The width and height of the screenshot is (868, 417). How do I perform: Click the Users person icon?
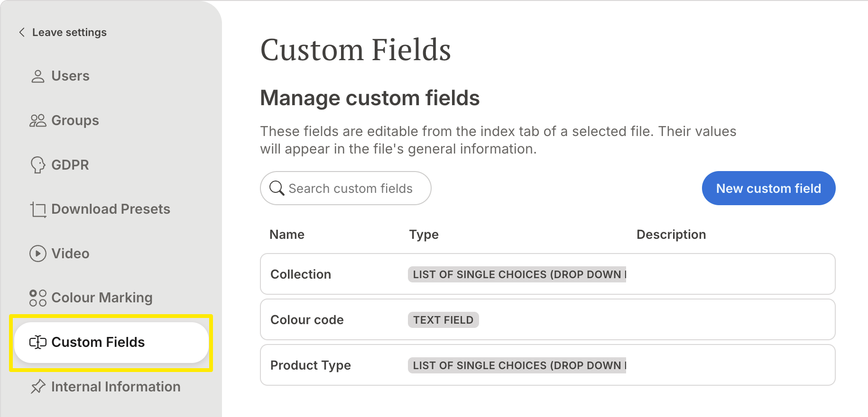pyautogui.click(x=38, y=76)
